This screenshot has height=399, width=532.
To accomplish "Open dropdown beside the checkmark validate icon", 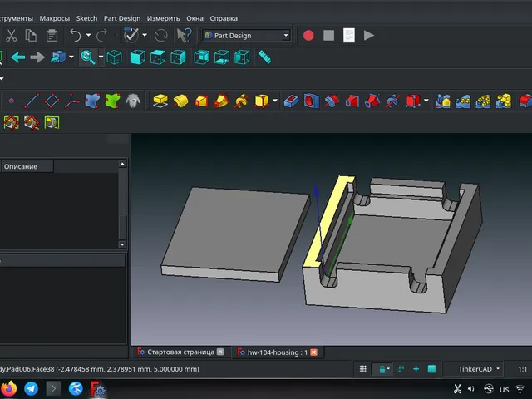I will [145, 35].
